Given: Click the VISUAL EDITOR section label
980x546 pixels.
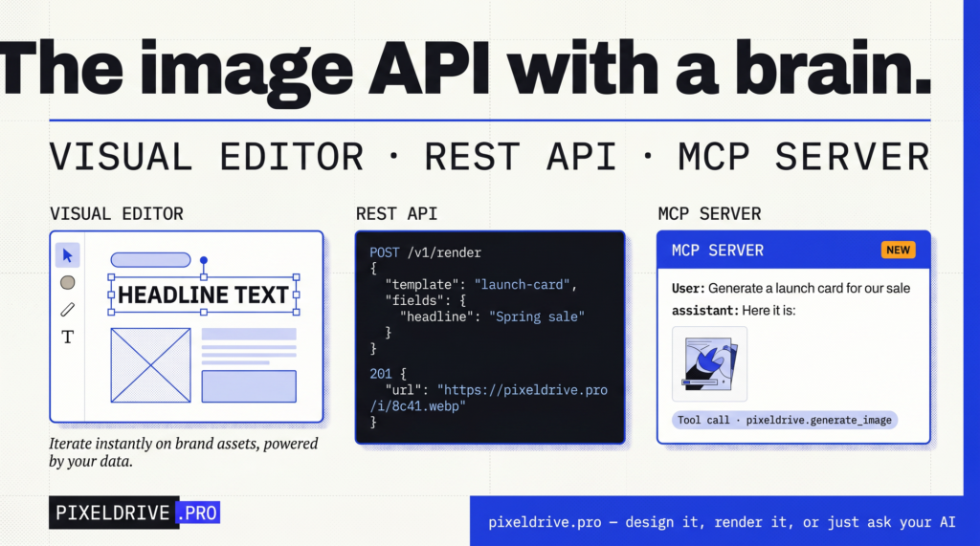Looking at the screenshot, I should coord(116,213).
